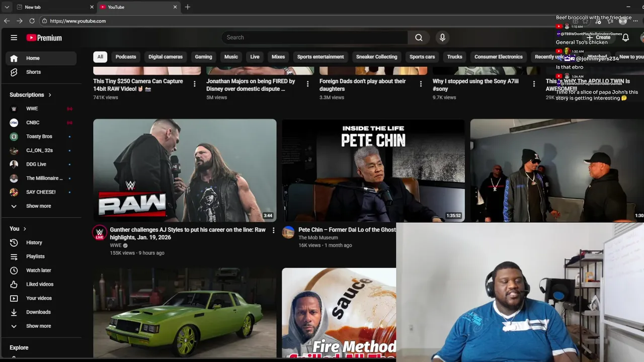Viewport: 644px width, 362px height.
Task: Close the YouTube browser tab
Action: coord(175,7)
